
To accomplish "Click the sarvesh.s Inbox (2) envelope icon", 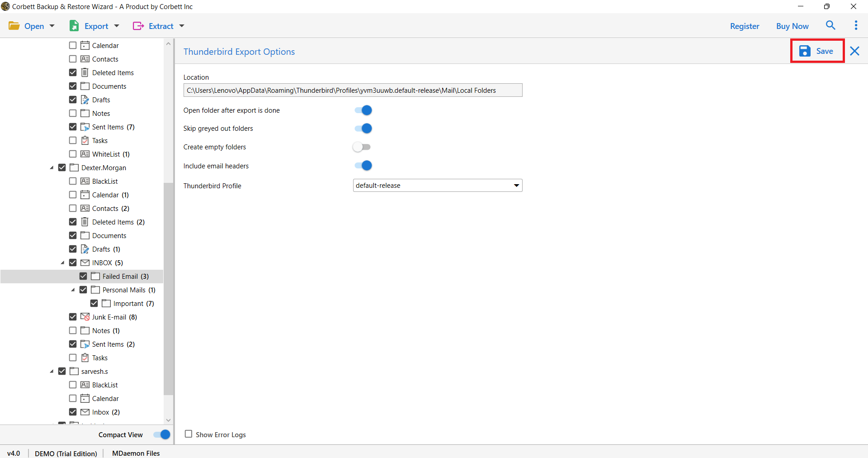I will (x=85, y=412).
